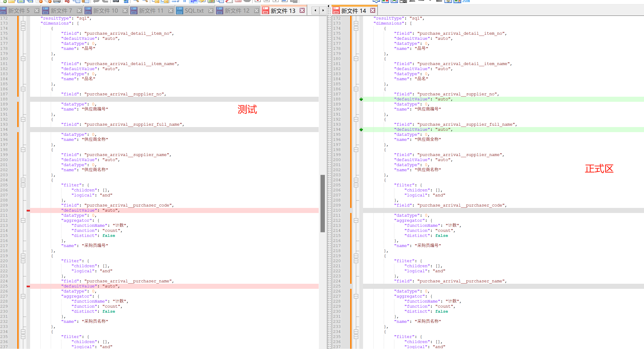This screenshot has height=349, width=644.
Task: Collapse aggregator fold at left line 212
Action: click(23, 221)
